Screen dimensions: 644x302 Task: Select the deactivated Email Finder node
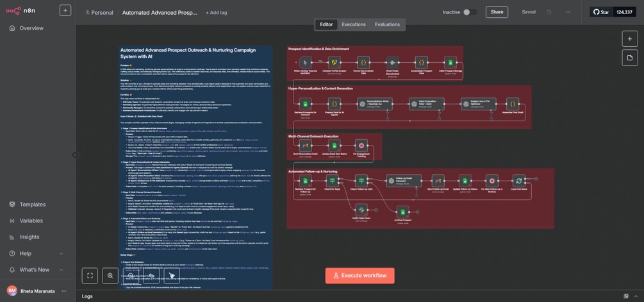click(392, 62)
